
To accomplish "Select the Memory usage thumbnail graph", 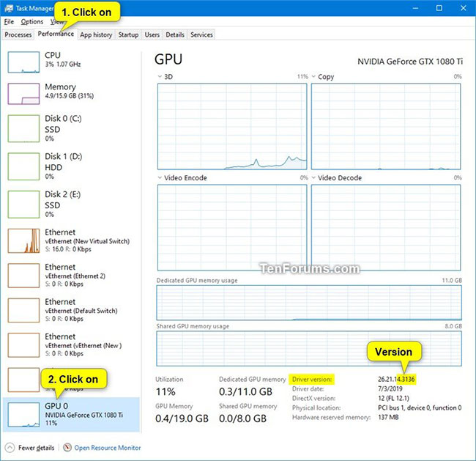I will [x=23, y=94].
